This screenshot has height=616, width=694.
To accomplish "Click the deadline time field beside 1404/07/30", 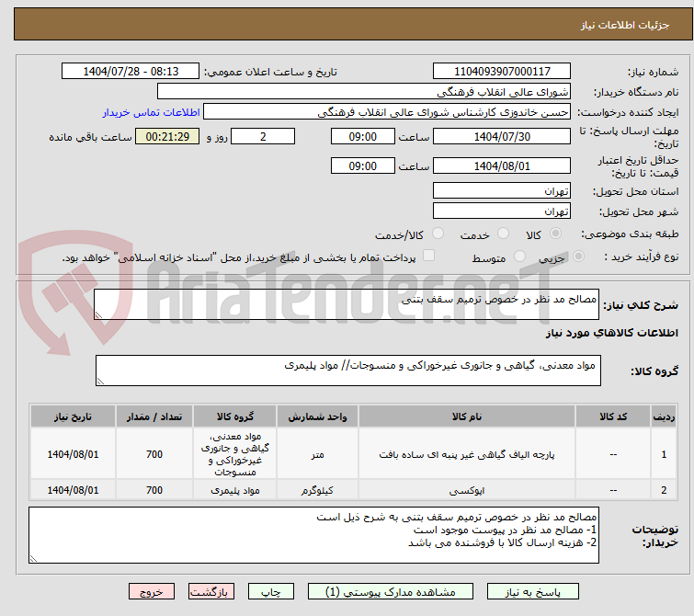I will pos(363,136).
